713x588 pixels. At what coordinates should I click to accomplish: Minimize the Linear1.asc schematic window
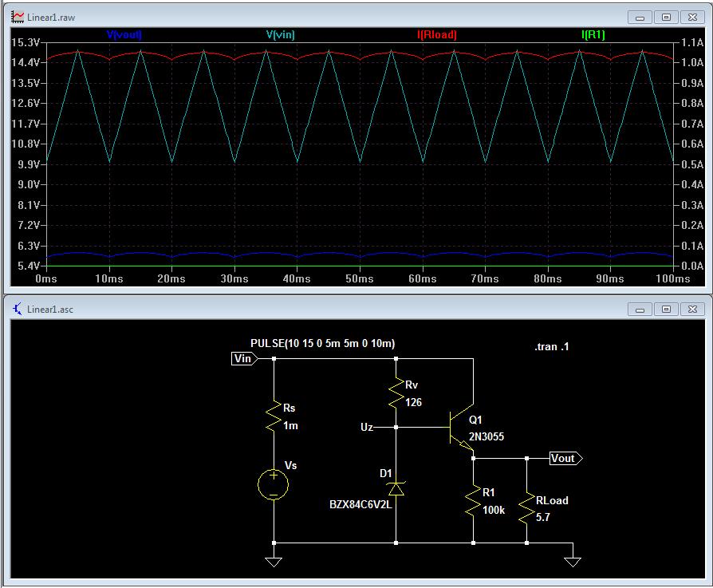click(x=640, y=309)
